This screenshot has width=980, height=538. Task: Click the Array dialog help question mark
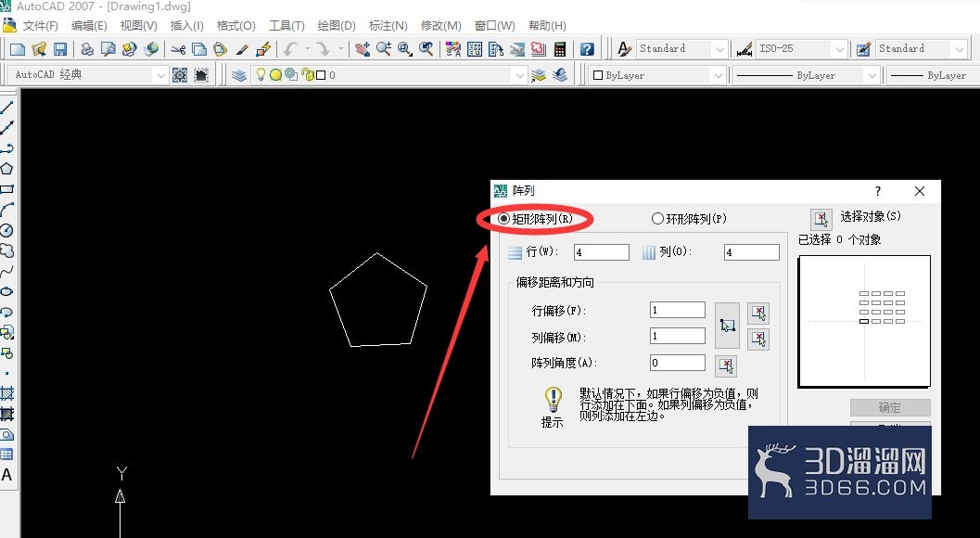pos(877,191)
